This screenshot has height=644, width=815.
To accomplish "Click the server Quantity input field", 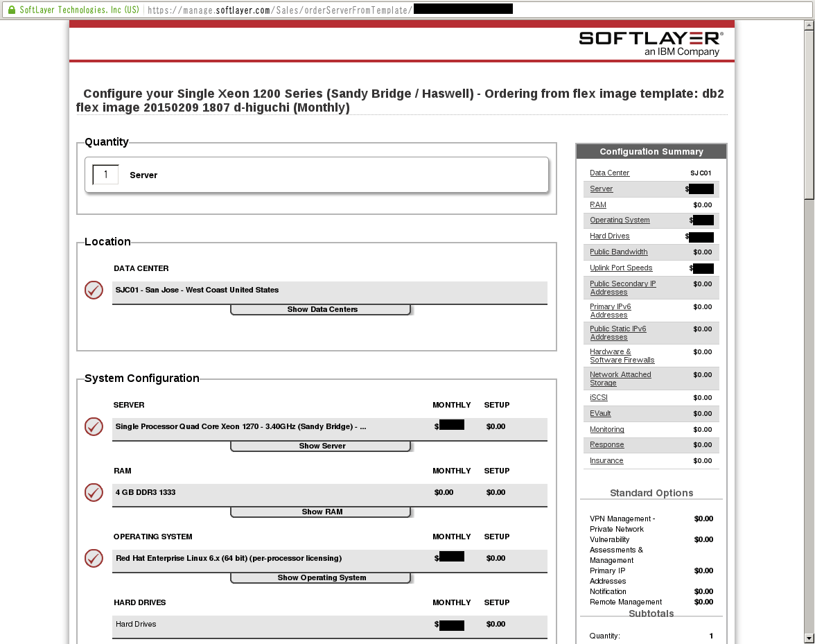I will [105, 175].
